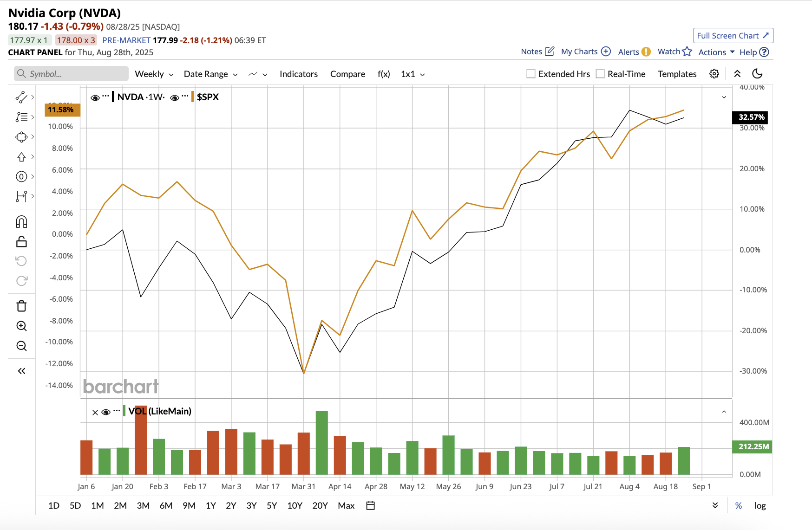Toggle NVDA series visibility eye
Image resolution: width=812 pixels, height=530 pixels.
[x=95, y=97]
